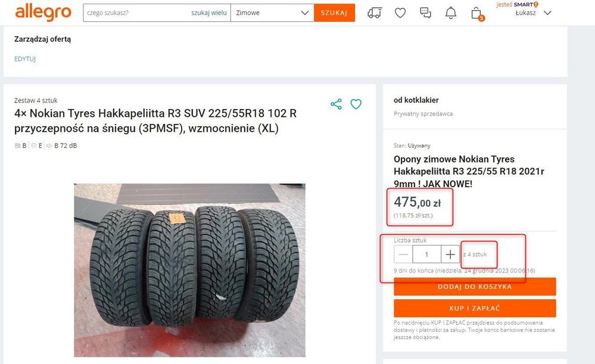Open the delivery truck icon in header

tap(375, 13)
